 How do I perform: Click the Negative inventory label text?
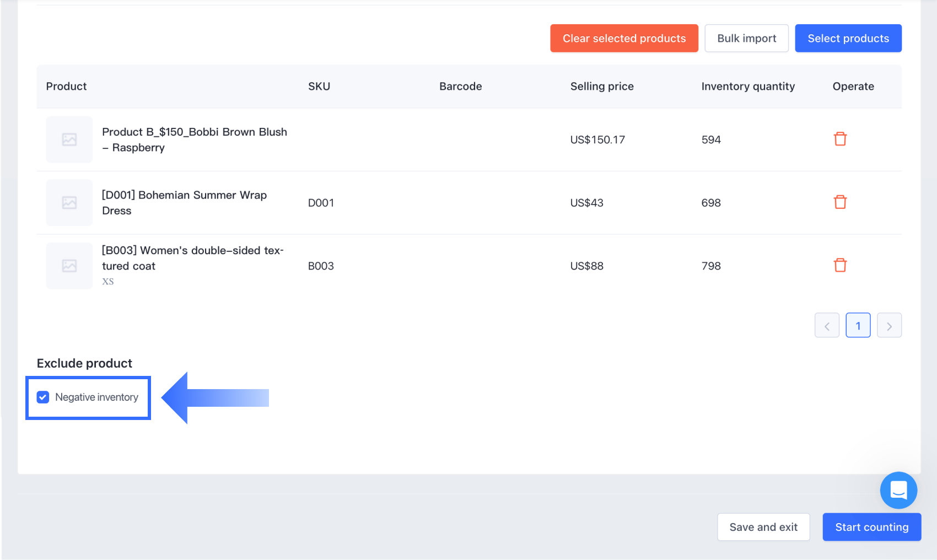(96, 397)
